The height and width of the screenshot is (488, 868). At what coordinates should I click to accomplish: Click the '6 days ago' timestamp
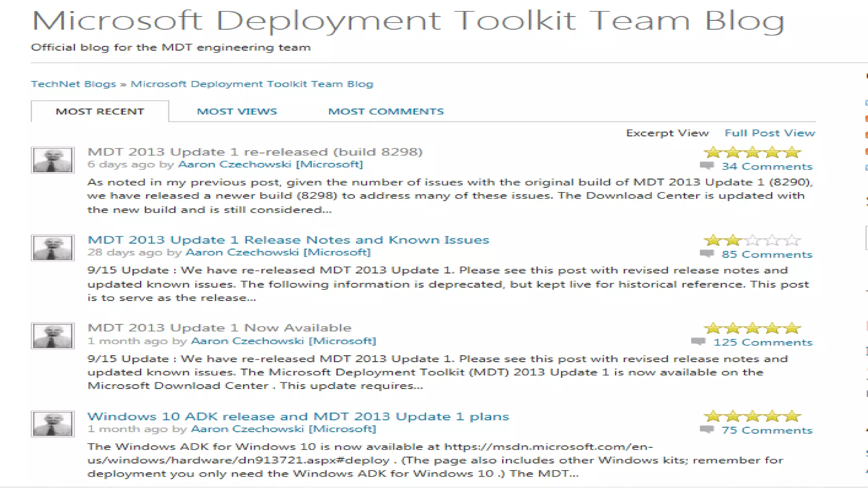point(121,164)
